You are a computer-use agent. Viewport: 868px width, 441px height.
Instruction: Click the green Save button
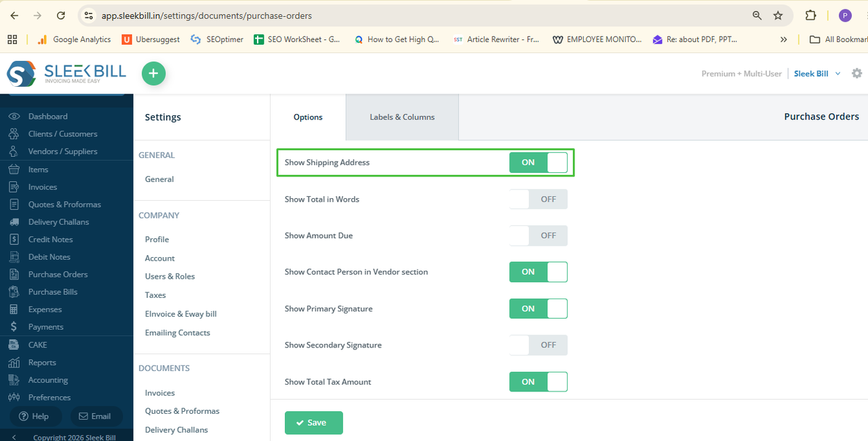314,423
